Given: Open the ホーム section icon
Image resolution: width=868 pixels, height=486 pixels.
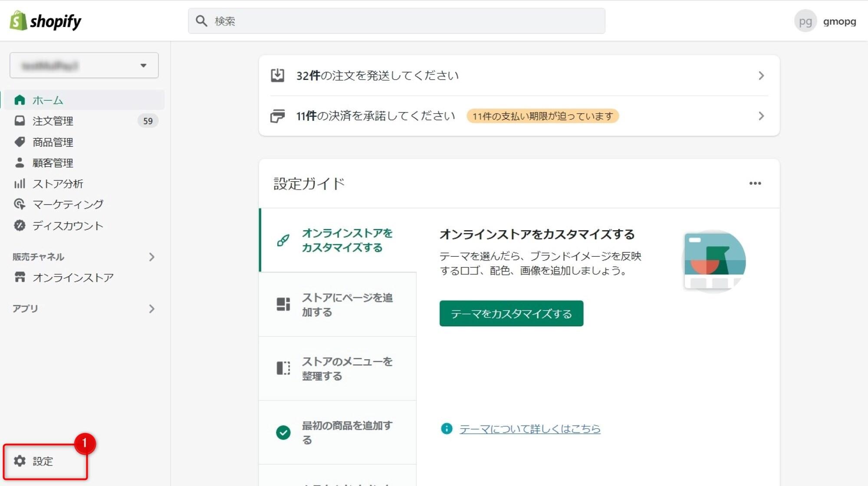Looking at the screenshot, I should click(x=20, y=100).
